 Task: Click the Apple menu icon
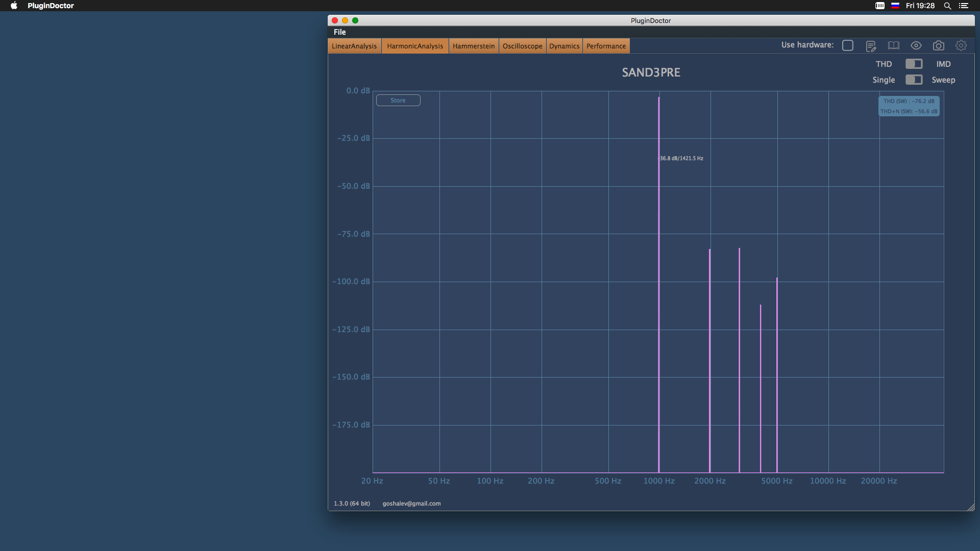14,6
